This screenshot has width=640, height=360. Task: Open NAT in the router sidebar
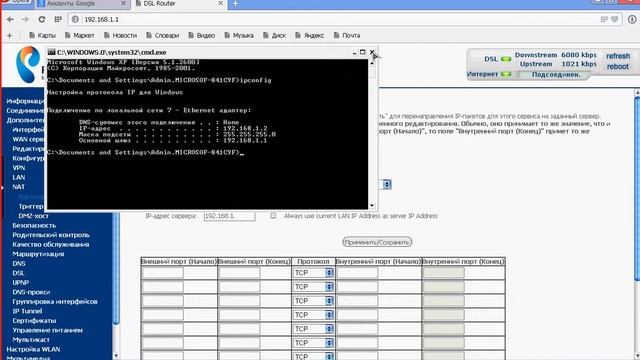(19, 187)
